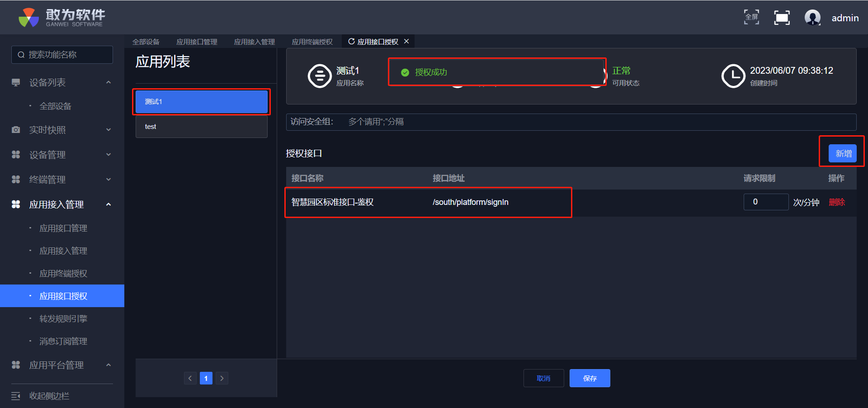The width and height of the screenshot is (868, 408).
Task: Click the 新增 button
Action: pyautogui.click(x=842, y=154)
